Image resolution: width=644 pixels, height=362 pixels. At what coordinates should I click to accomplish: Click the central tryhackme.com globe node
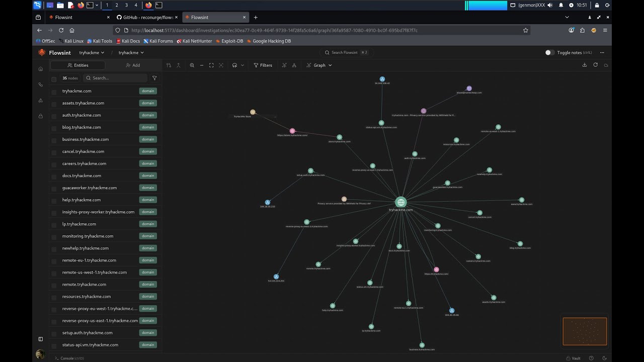pos(400,202)
